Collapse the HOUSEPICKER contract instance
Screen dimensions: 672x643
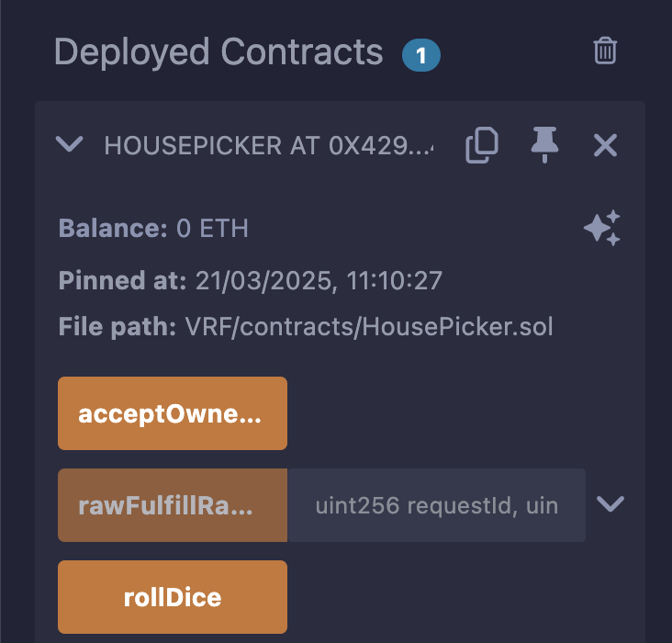(x=70, y=144)
